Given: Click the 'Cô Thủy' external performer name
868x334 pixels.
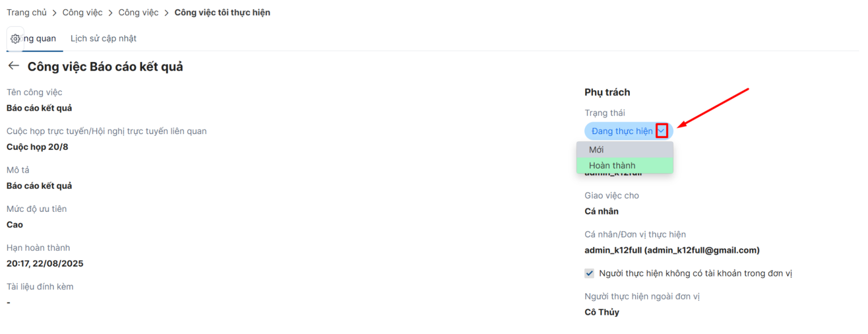Looking at the screenshot, I should 602,312.
